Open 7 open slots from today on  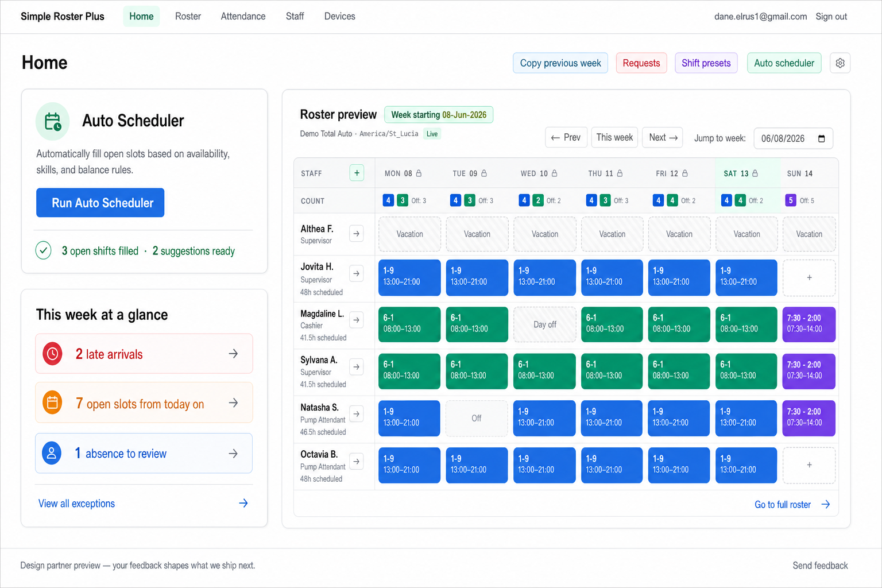(144, 403)
